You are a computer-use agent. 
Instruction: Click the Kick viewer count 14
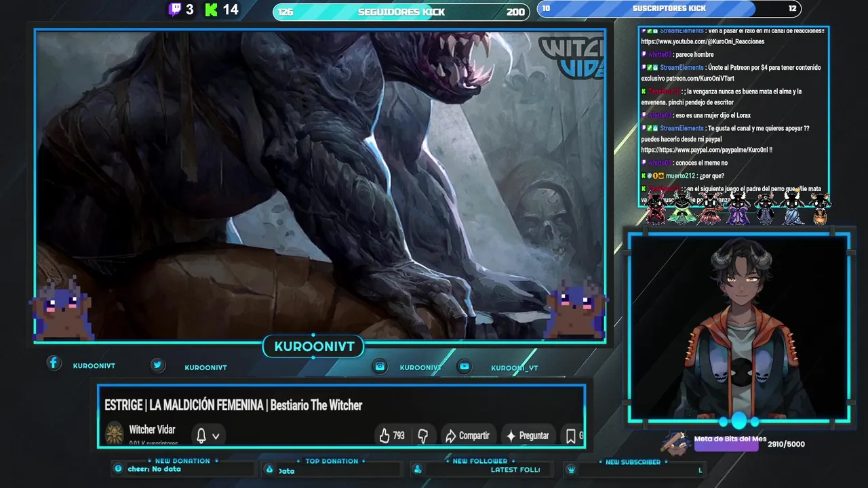click(231, 9)
